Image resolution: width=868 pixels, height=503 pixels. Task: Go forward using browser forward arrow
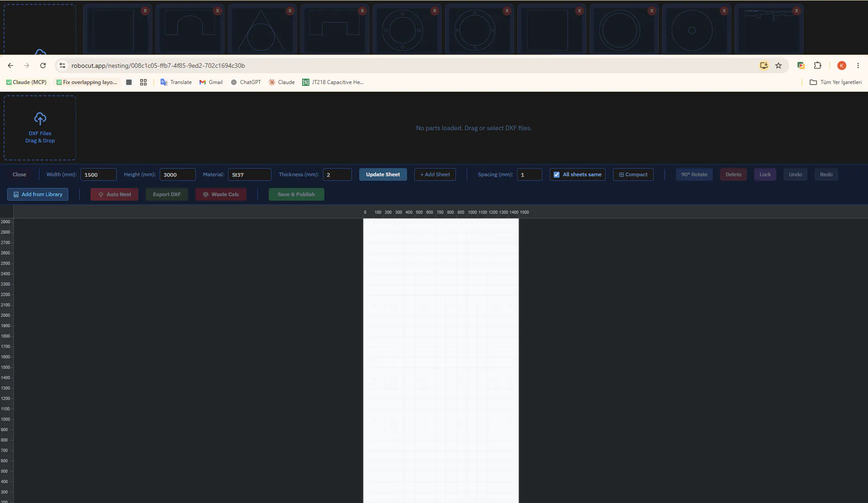(x=27, y=66)
